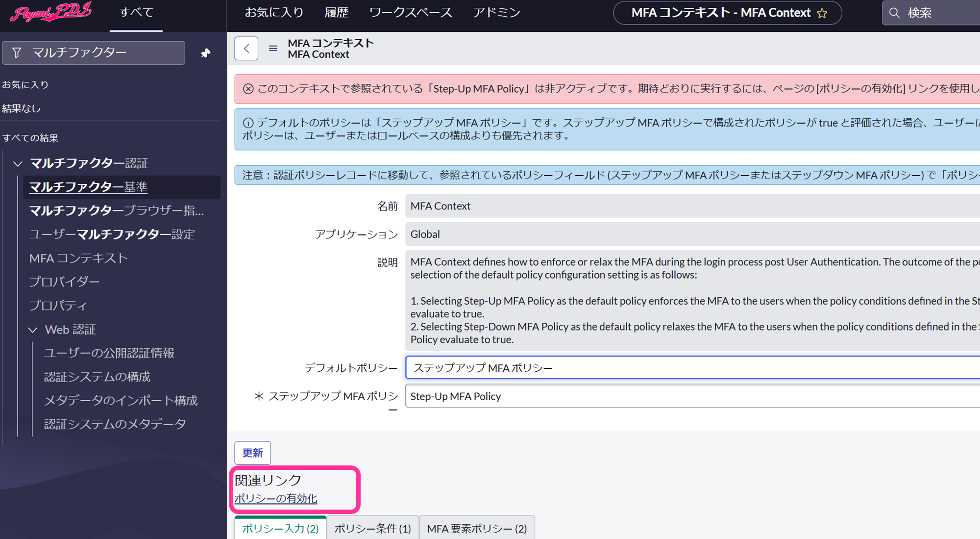This screenshot has height=539, width=980.
Task: Click the magnifier search icon
Action: point(894,13)
